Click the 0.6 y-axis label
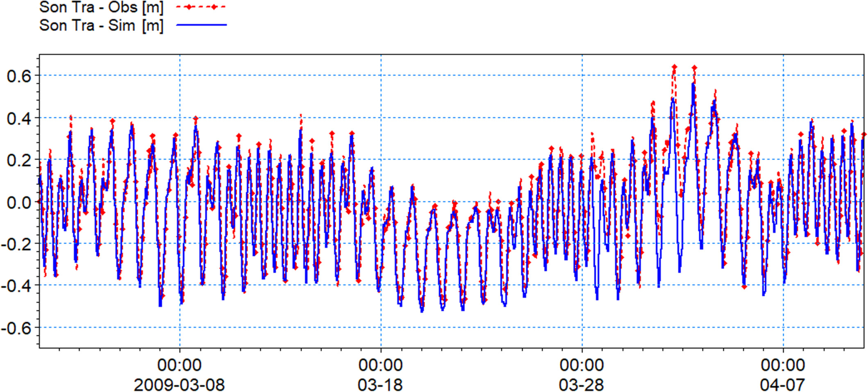Screen dimensions: 868x392 [19, 76]
